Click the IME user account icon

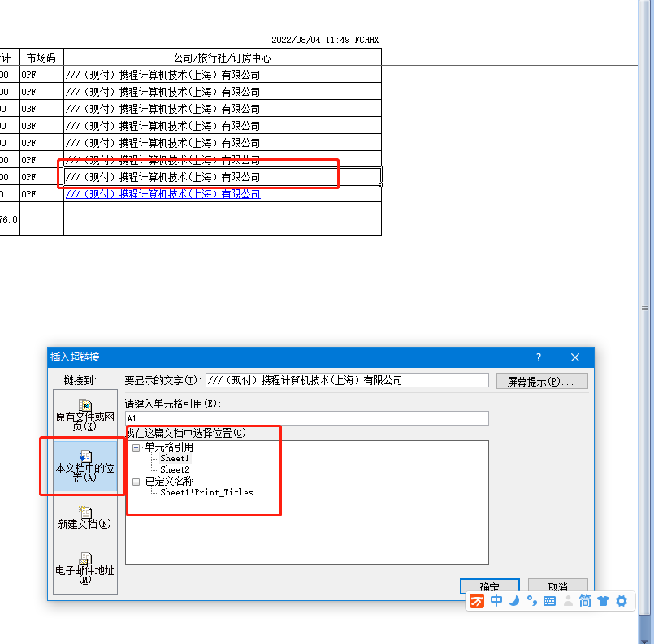click(x=568, y=601)
